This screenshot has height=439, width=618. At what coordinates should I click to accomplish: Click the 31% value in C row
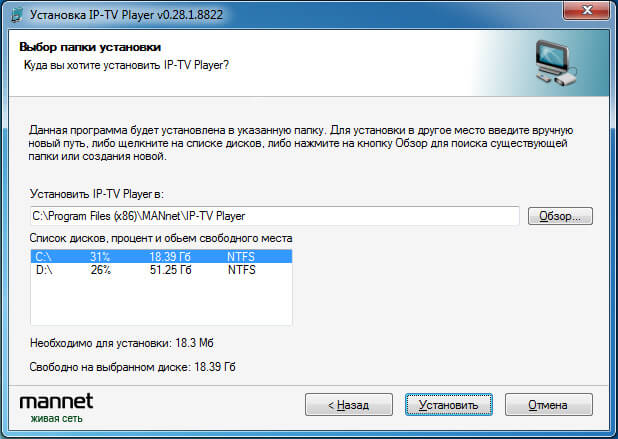click(x=100, y=257)
